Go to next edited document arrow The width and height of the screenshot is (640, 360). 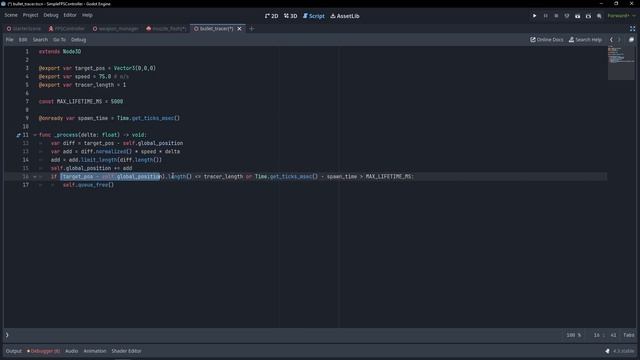click(619, 40)
